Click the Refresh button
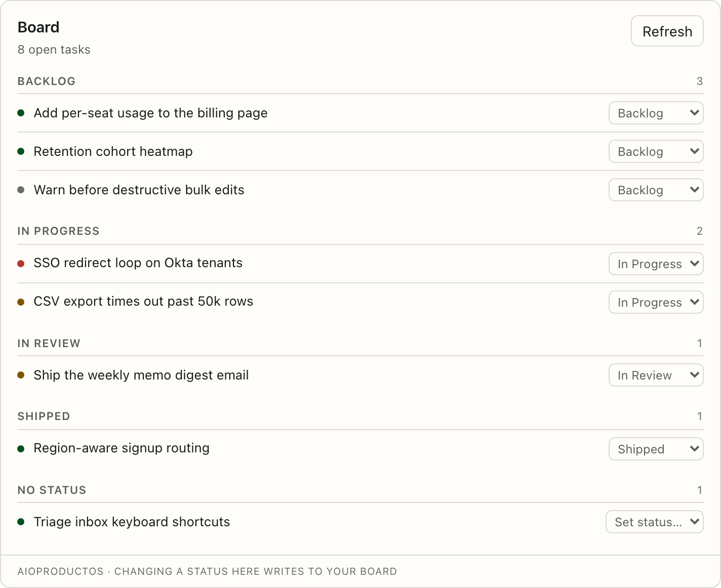 click(x=667, y=31)
